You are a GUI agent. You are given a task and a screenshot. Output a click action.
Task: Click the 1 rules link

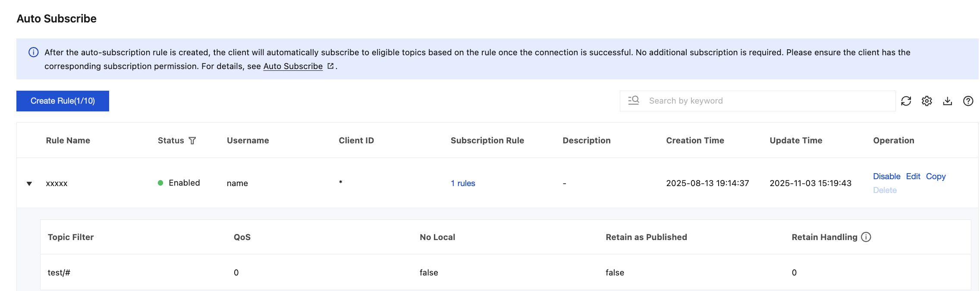[462, 183]
